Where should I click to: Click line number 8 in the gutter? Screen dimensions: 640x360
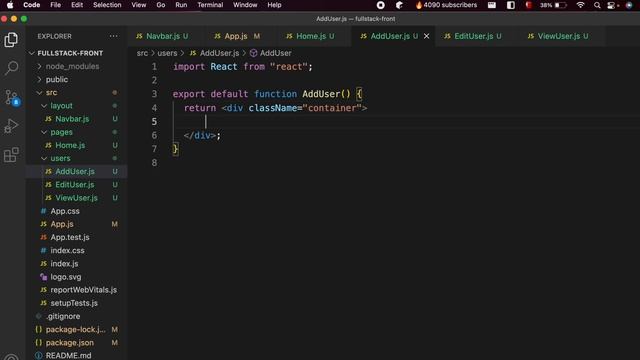[154, 163]
